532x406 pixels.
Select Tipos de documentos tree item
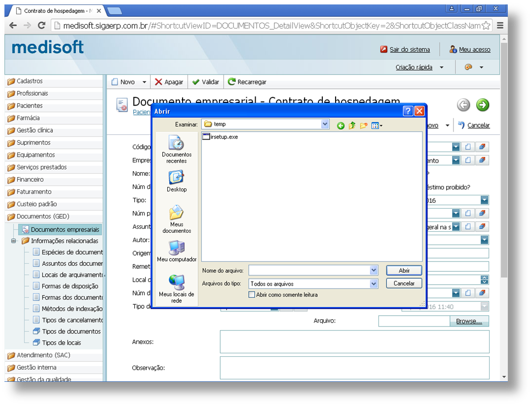71,332
